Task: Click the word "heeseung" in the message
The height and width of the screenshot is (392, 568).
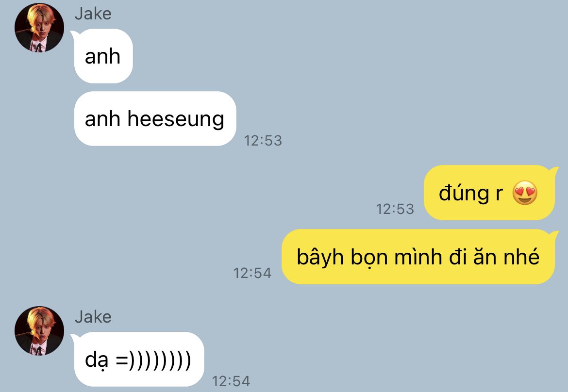Action: point(176,120)
